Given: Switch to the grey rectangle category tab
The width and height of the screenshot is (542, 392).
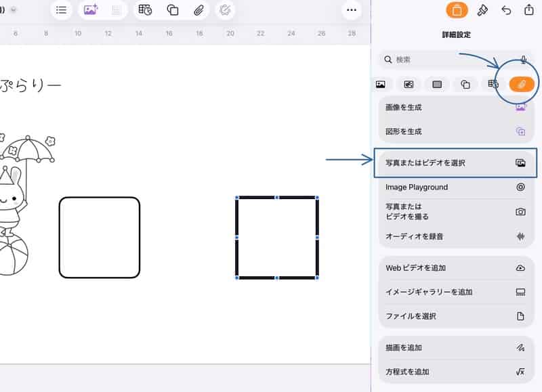Looking at the screenshot, I should (x=437, y=84).
